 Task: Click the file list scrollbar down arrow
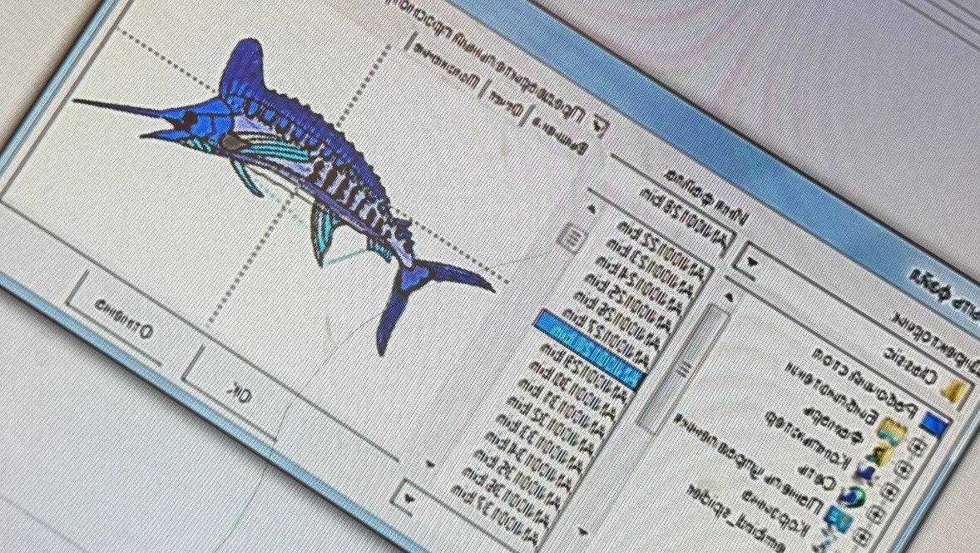(x=431, y=463)
